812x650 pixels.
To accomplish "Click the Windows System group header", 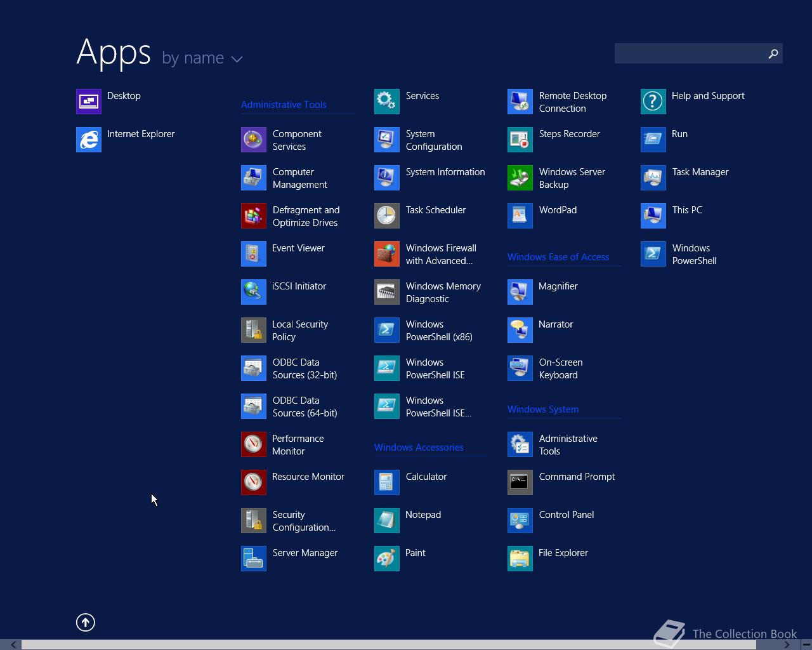I will 543,409.
